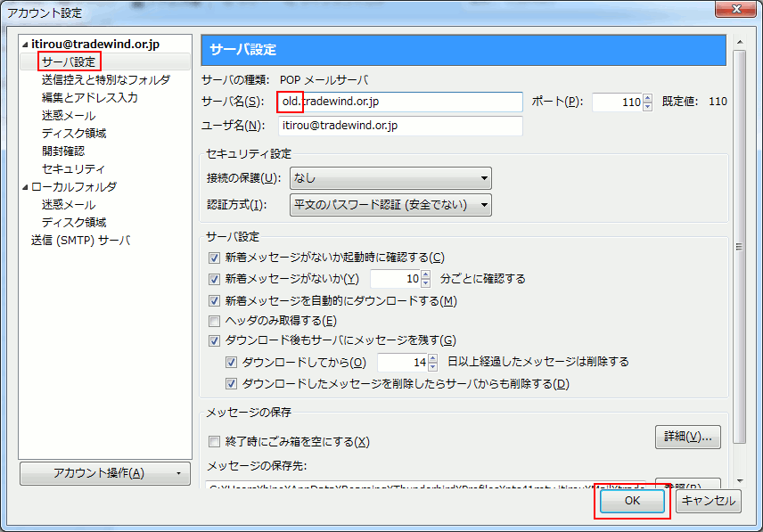Image resolution: width=763 pixels, height=532 pixels.
Task: Enable ヘッダのみ取得する checkbox
Action: coord(214,321)
